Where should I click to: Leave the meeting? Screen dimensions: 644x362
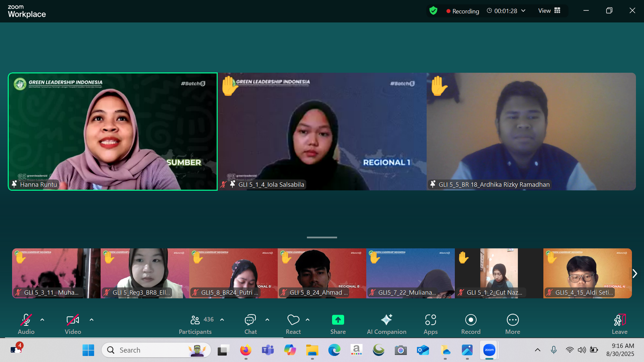pos(619,324)
